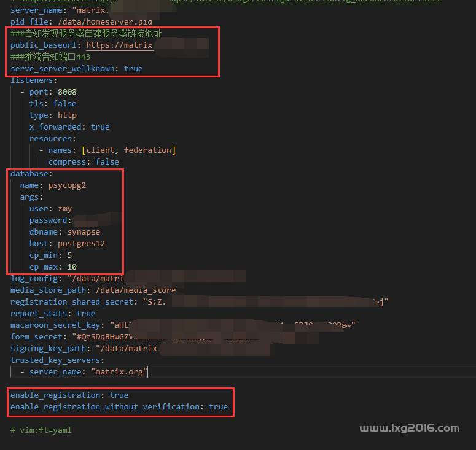Click the 'resources:' key

click(x=53, y=139)
